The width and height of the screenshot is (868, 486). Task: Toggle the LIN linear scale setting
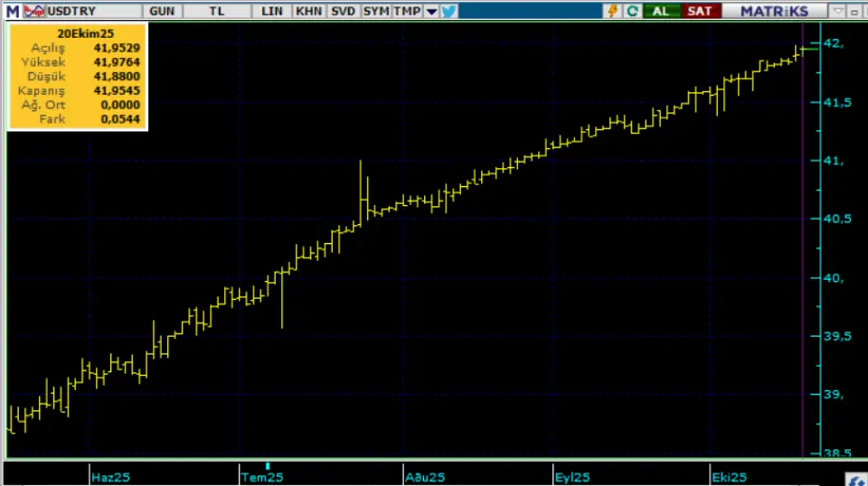(x=271, y=11)
